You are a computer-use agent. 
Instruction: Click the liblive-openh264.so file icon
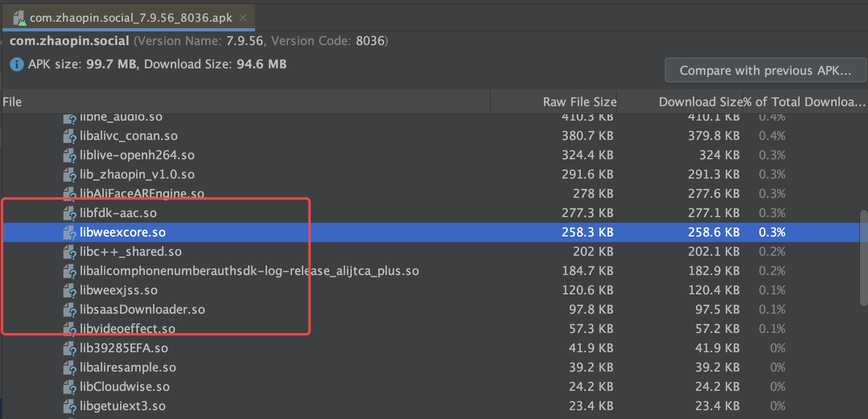pyautogui.click(x=70, y=156)
